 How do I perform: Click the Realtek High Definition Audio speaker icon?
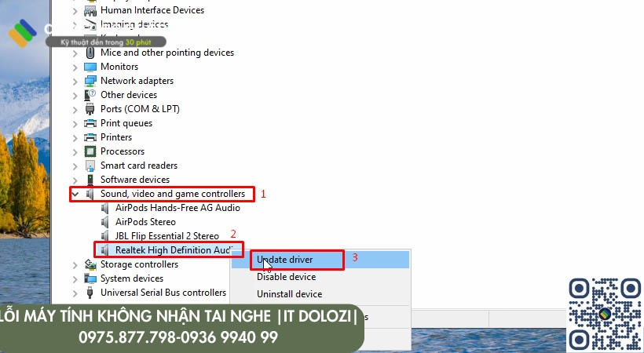(x=105, y=250)
